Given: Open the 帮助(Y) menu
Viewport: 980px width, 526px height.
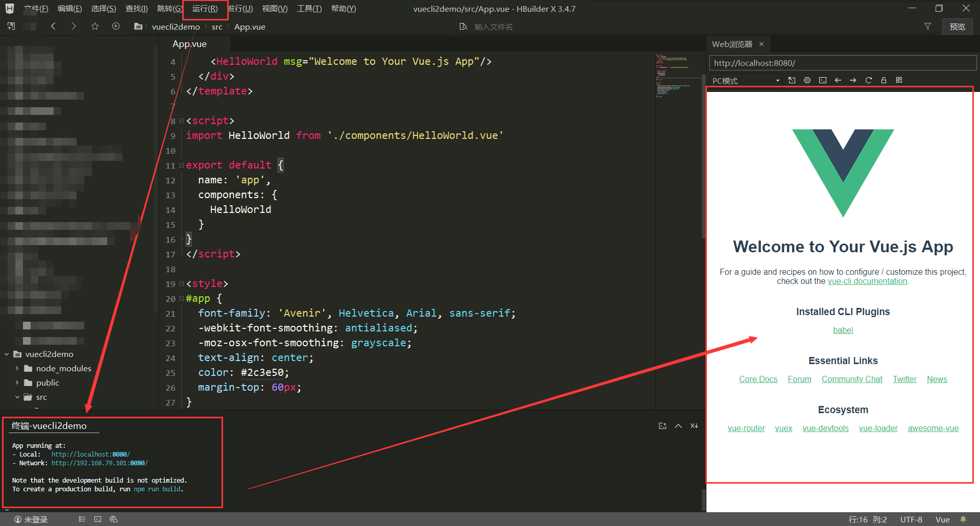Looking at the screenshot, I should (344, 9).
